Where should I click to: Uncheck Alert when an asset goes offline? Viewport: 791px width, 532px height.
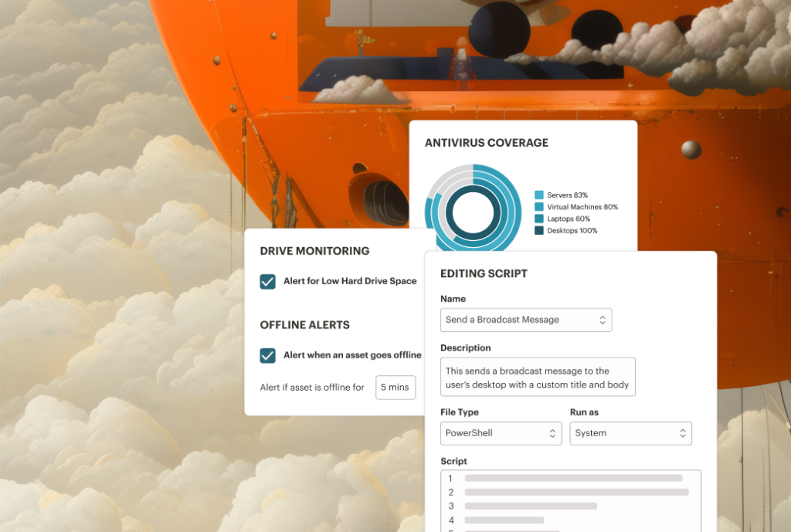267,355
